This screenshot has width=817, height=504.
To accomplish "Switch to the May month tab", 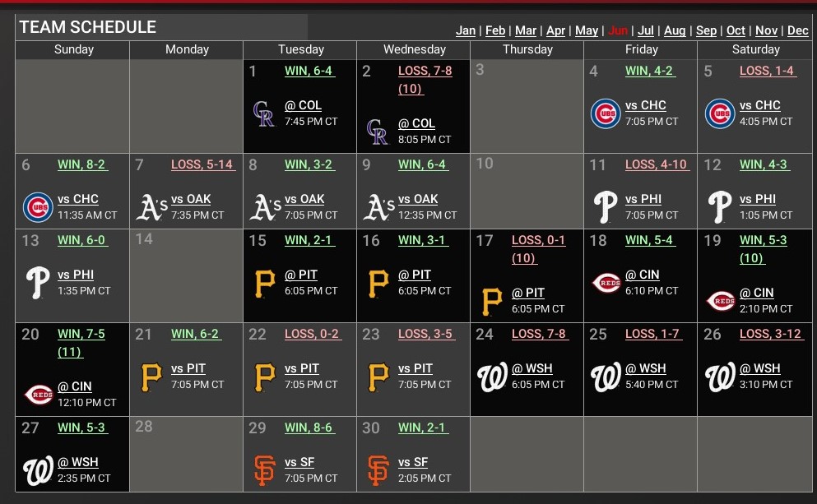I will (x=587, y=30).
